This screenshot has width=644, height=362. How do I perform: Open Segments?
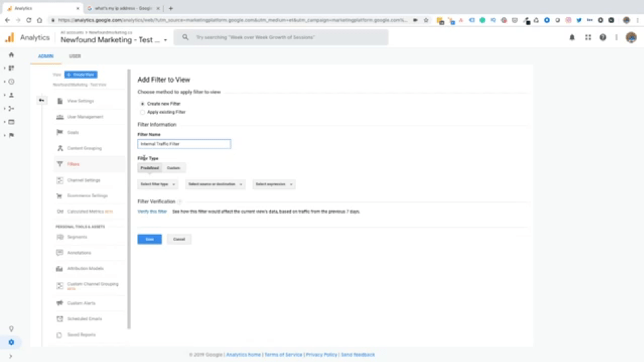(77, 237)
